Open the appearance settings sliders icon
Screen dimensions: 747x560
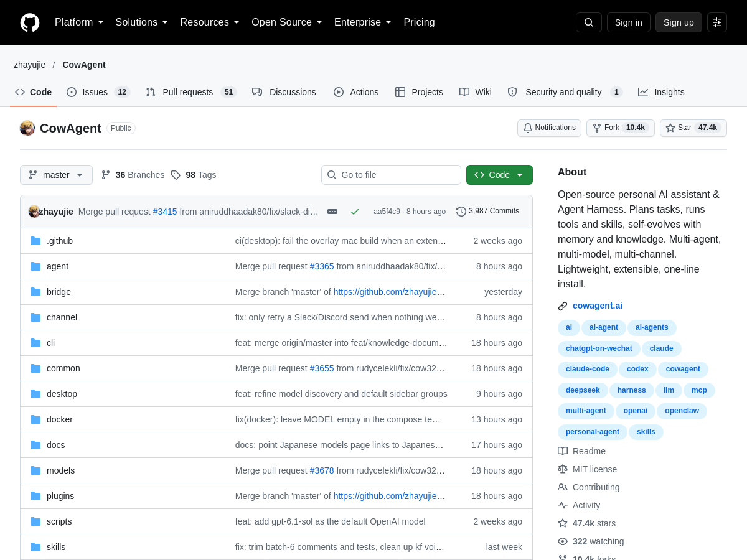(x=717, y=22)
